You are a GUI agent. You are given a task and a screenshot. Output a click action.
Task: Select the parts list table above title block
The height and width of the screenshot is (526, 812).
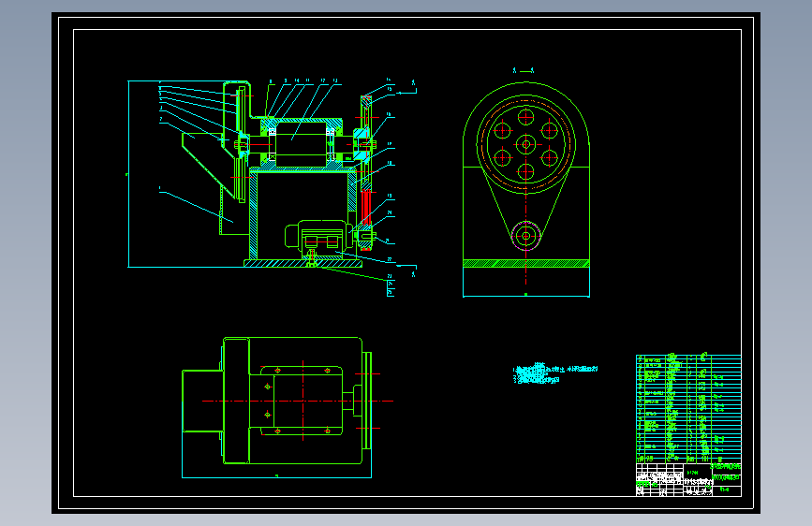tap(688, 409)
